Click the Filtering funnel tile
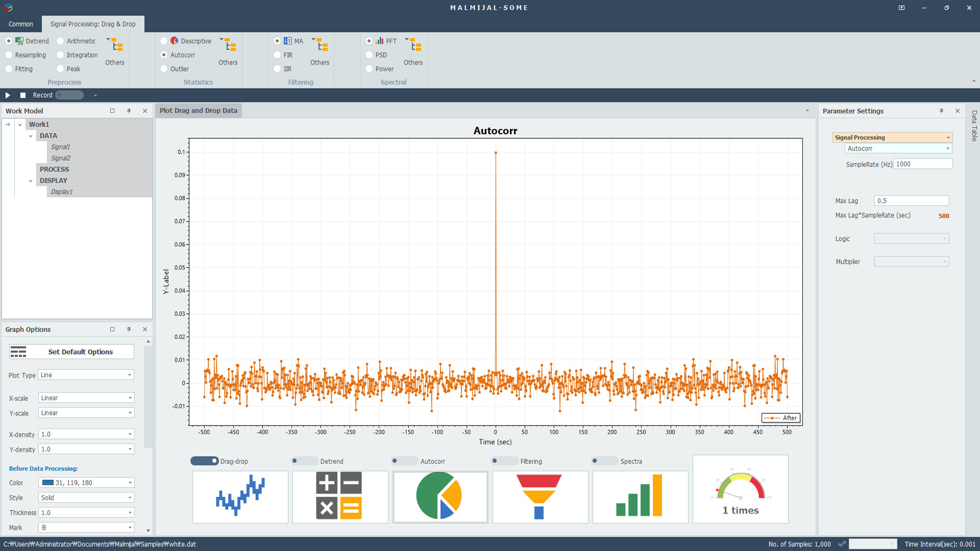Screen dimensions: 980x551 tap(540, 496)
